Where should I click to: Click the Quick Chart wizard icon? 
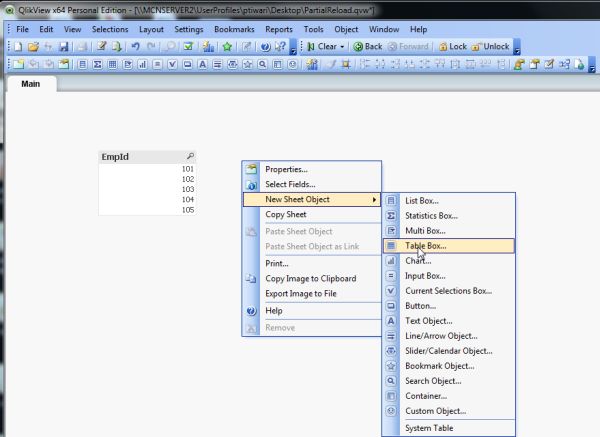pos(208,47)
